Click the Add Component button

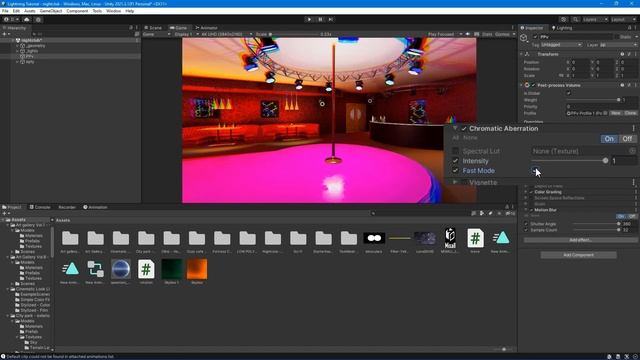pyautogui.click(x=578, y=255)
